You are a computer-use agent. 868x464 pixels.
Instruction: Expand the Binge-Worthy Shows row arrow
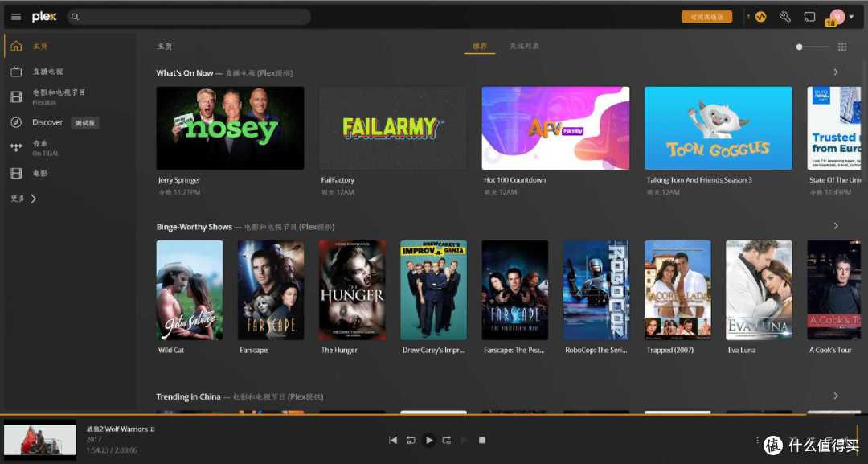(836, 226)
